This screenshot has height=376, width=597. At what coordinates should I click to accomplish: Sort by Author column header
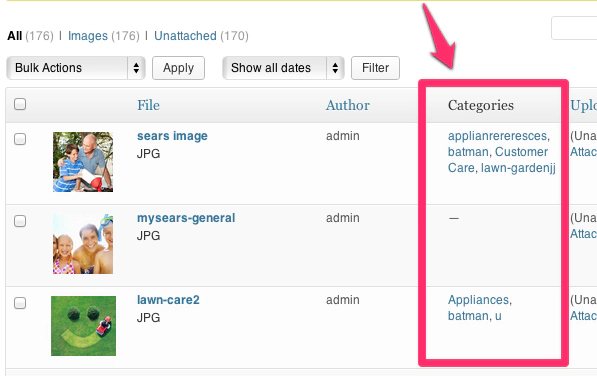348,105
